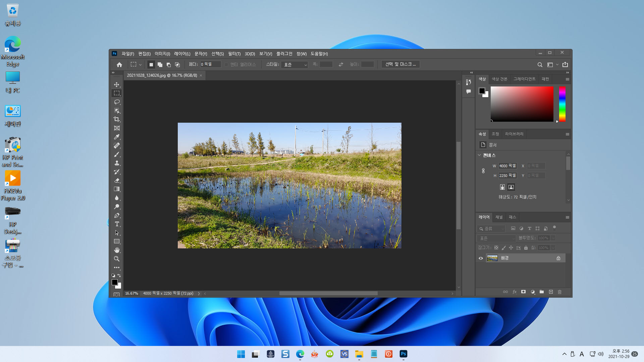Select the Crop tool

point(117,119)
